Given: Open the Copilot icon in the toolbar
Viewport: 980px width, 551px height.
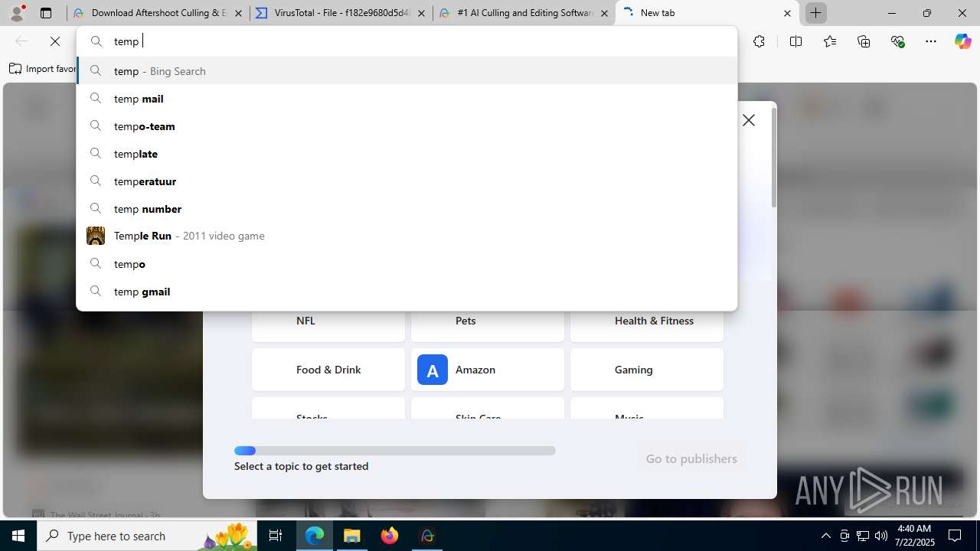Looking at the screenshot, I should point(962,41).
